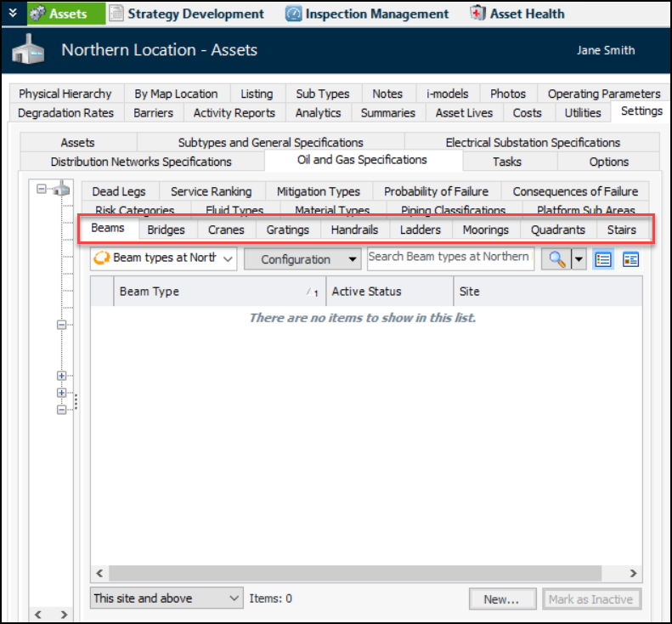Switch to list view icon
This screenshot has height=624, width=672.
tap(603, 259)
